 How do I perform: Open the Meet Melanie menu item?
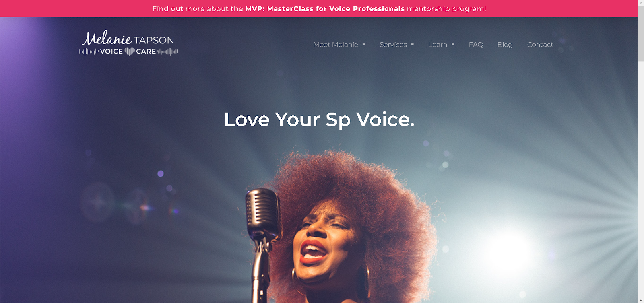point(336,45)
